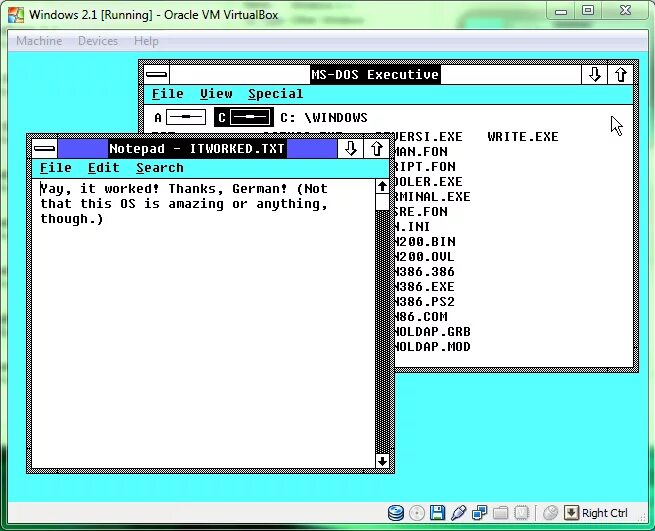Select drive A icon in MS-DOS Executive
The height and width of the screenshot is (531, 655).
[x=186, y=117]
